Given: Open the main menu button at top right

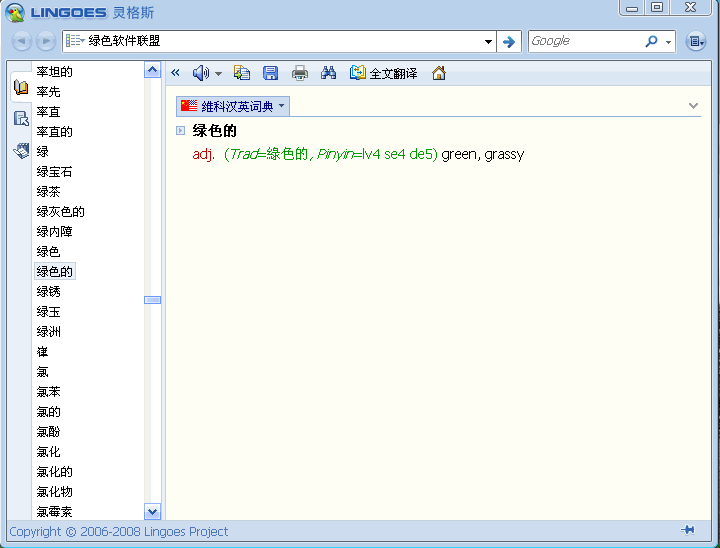Looking at the screenshot, I should tap(696, 41).
